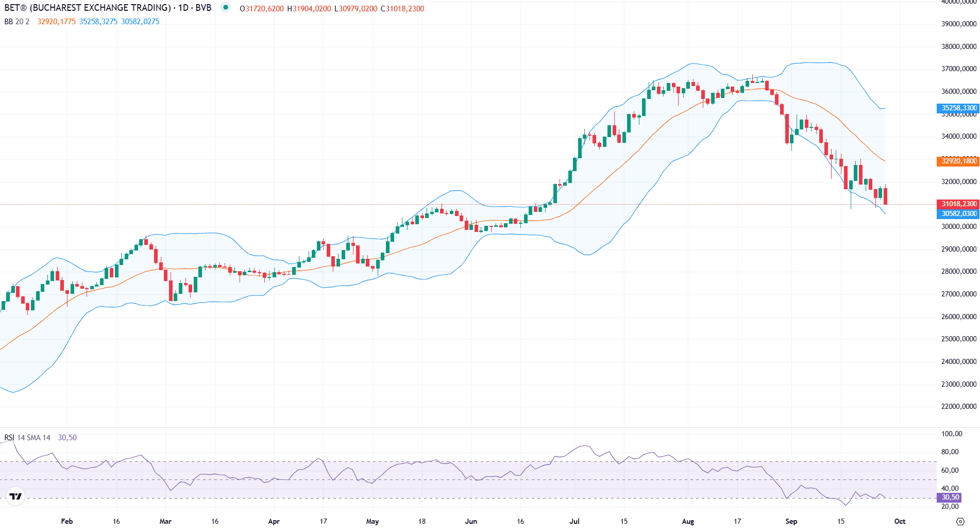Open chart settings gear icon at bottom-right
This screenshot has width=980, height=531.
pyautogui.click(x=960, y=521)
